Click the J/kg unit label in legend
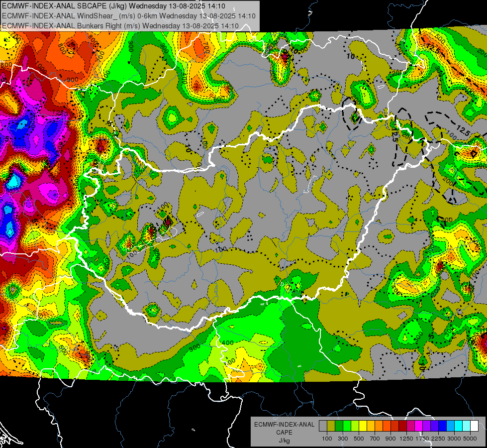Image resolution: width=487 pixels, height=448 pixels. [285, 441]
